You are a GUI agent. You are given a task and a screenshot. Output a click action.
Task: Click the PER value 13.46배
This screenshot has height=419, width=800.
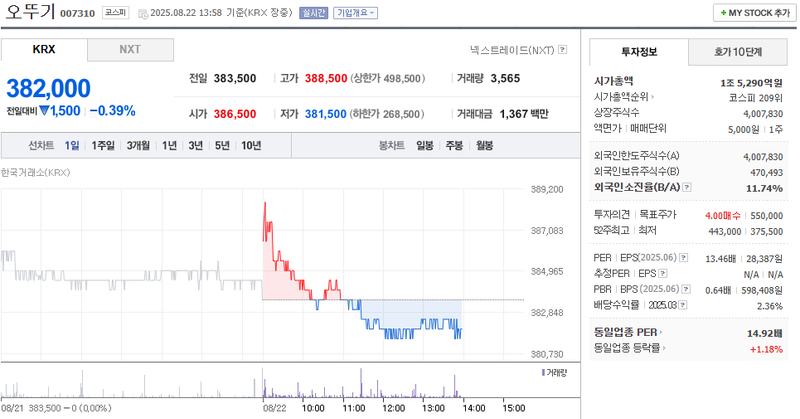(x=721, y=259)
